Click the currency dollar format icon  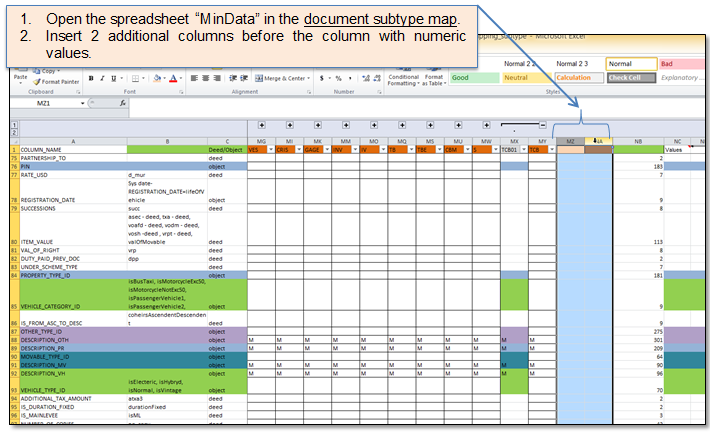[x=322, y=78]
